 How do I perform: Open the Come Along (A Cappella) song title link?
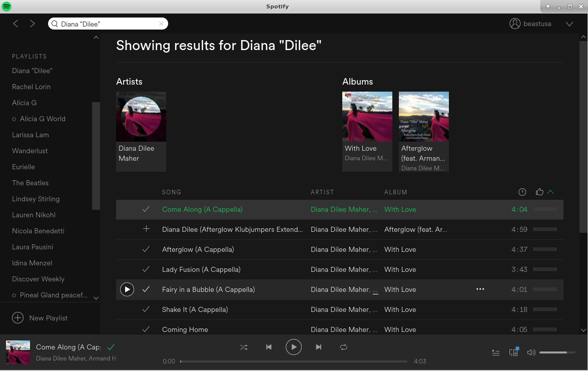pyautogui.click(x=202, y=209)
